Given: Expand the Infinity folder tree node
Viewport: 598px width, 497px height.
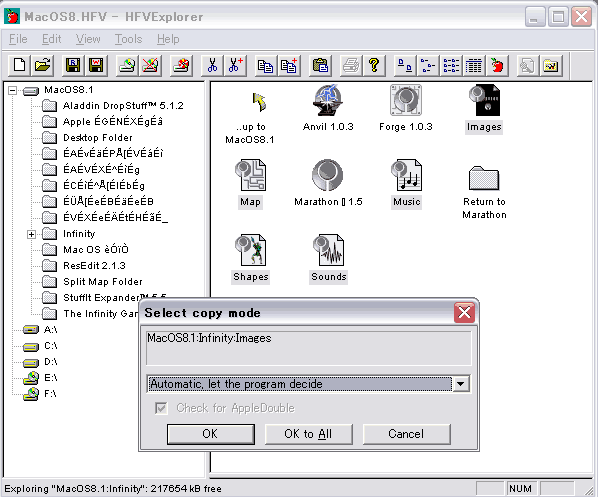Looking at the screenshot, I should pos(32,234).
